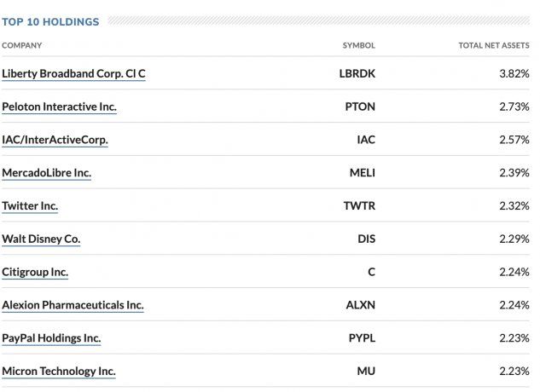The height and width of the screenshot is (392, 540).
Task: Open the PayPal Holdings Inc. link
Action: (51, 338)
